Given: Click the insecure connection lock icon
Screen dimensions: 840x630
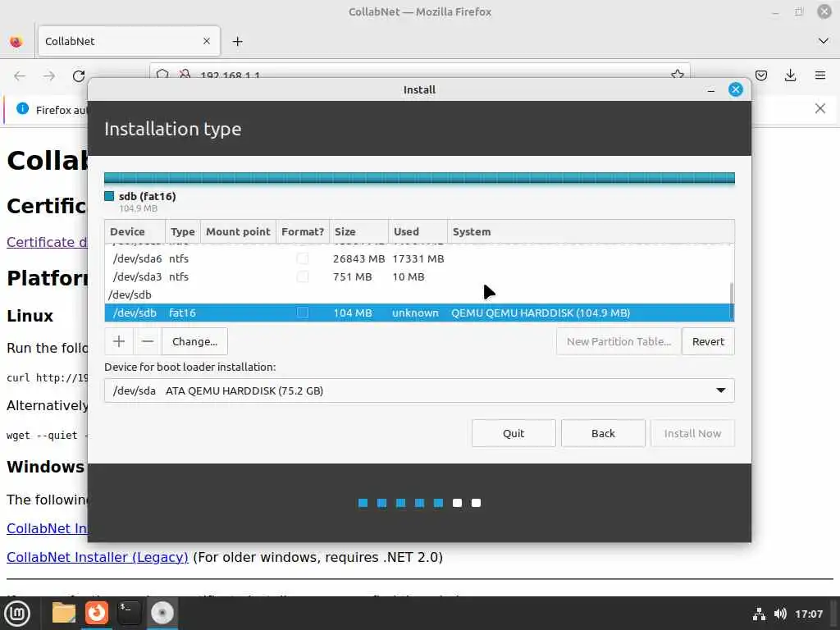Looking at the screenshot, I should point(185,75).
